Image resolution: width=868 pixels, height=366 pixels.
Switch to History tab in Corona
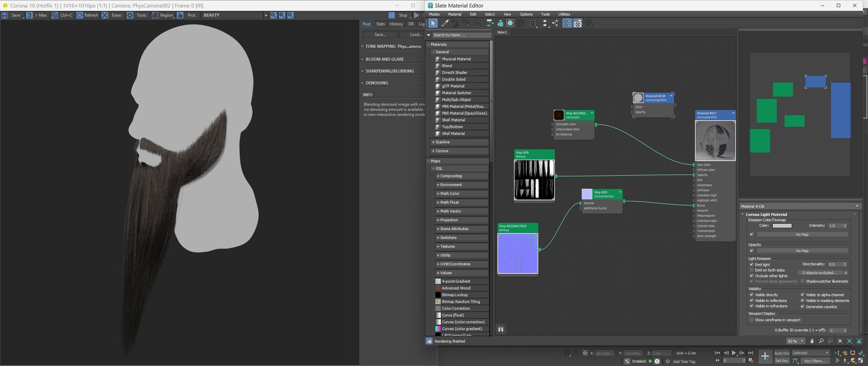coord(396,24)
